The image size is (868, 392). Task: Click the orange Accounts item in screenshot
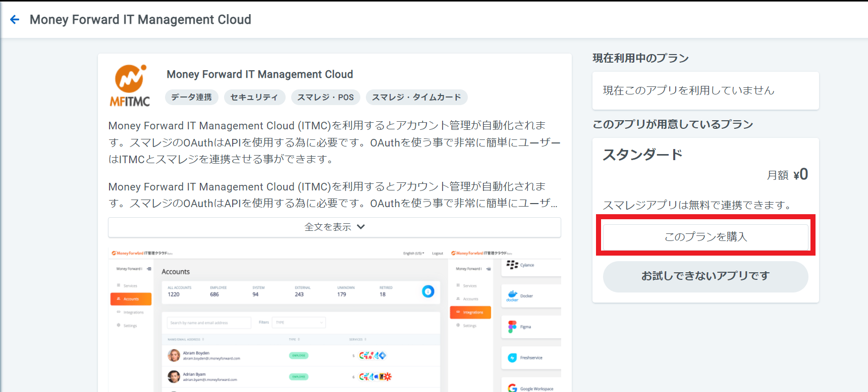pos(131,299)
